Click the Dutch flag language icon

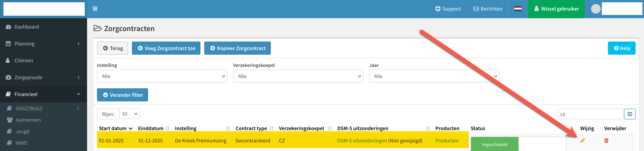click(x=518, y=9)
